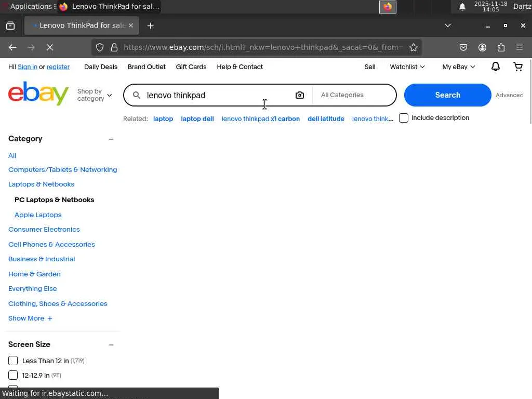Go back with browser back arrow
This screenshot has width=532, height=399.
click(12, 47)
